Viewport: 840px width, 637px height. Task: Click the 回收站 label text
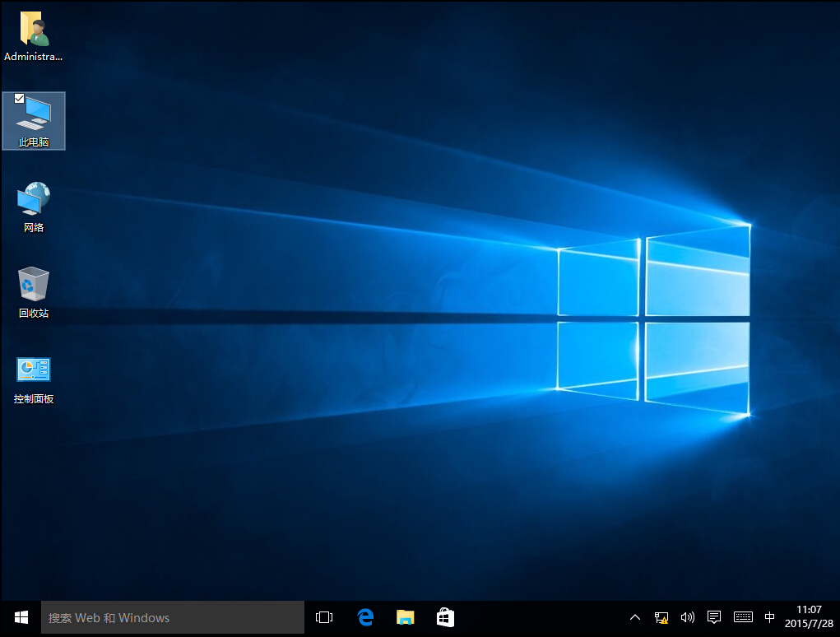pos(34,313)
